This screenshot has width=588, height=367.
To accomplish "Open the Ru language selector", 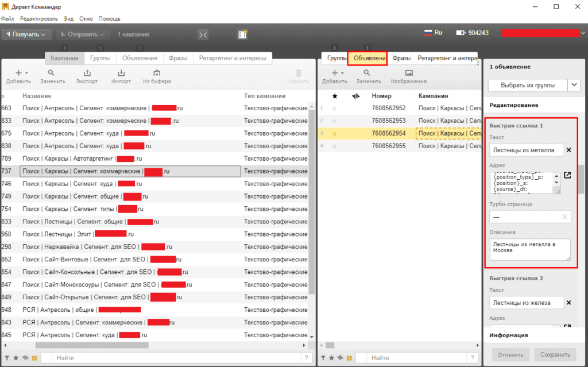I will 433,33.
